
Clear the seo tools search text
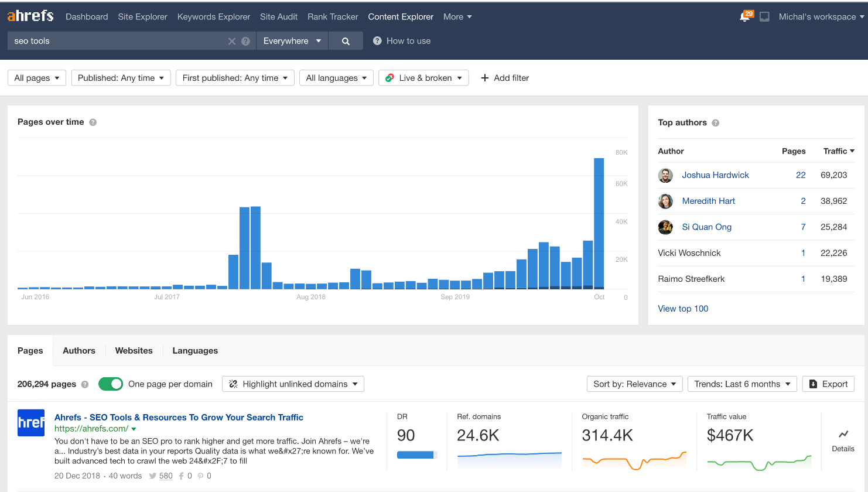[232, 41]
